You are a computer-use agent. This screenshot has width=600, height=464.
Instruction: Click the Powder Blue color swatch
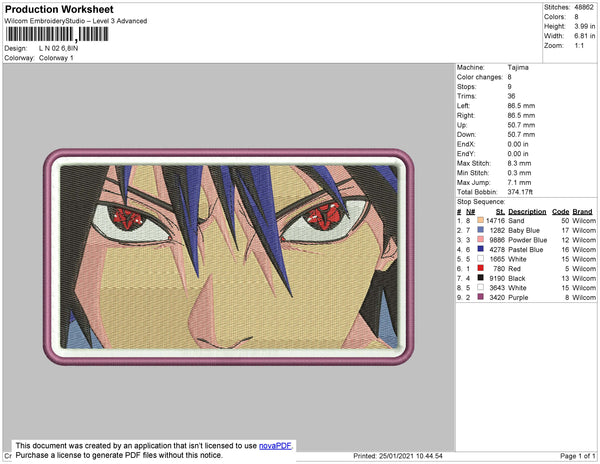480,239
